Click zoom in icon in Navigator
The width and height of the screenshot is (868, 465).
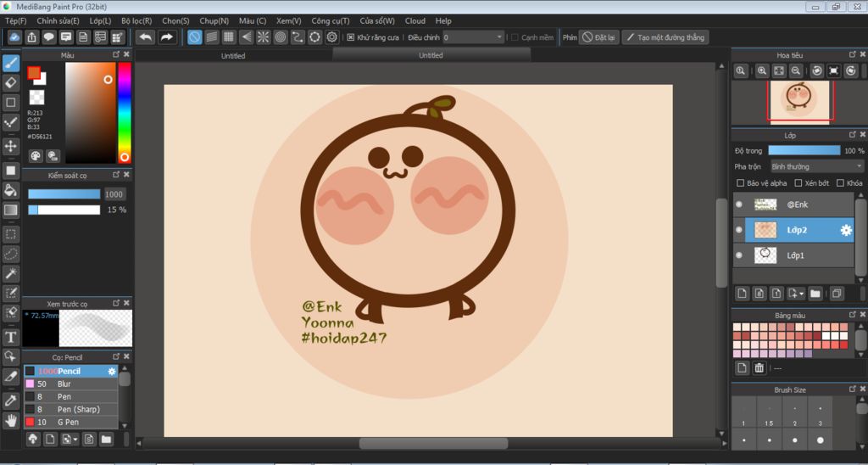pyautogui.click(x=762, y=71)
